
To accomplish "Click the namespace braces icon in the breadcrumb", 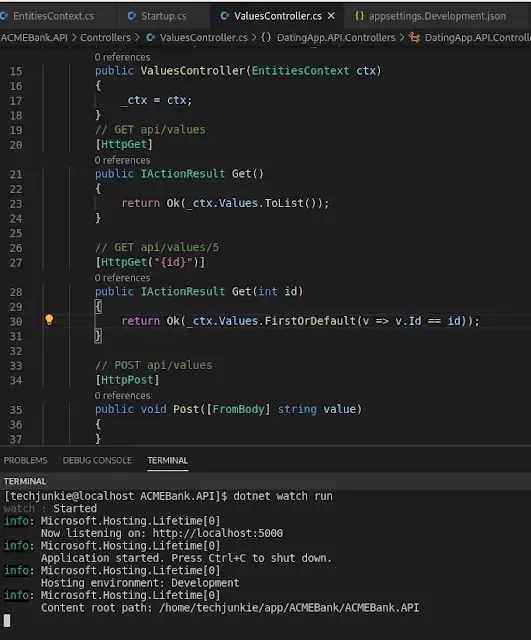I will tap(266, 38).
